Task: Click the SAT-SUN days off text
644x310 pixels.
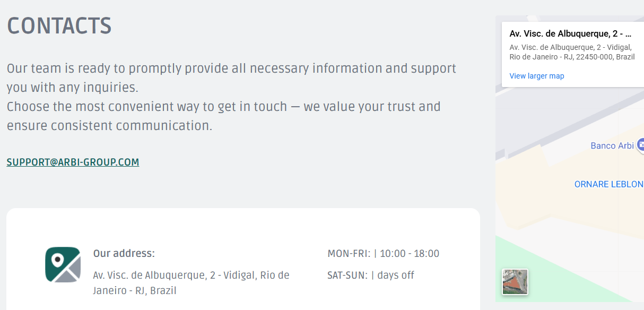Action: pos(371,275)
